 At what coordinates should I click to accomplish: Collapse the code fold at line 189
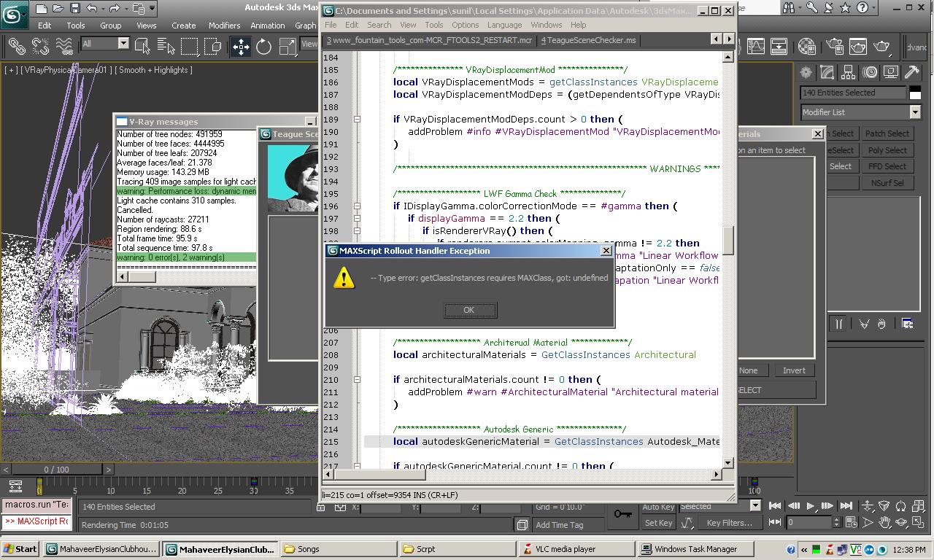[357, 118]
